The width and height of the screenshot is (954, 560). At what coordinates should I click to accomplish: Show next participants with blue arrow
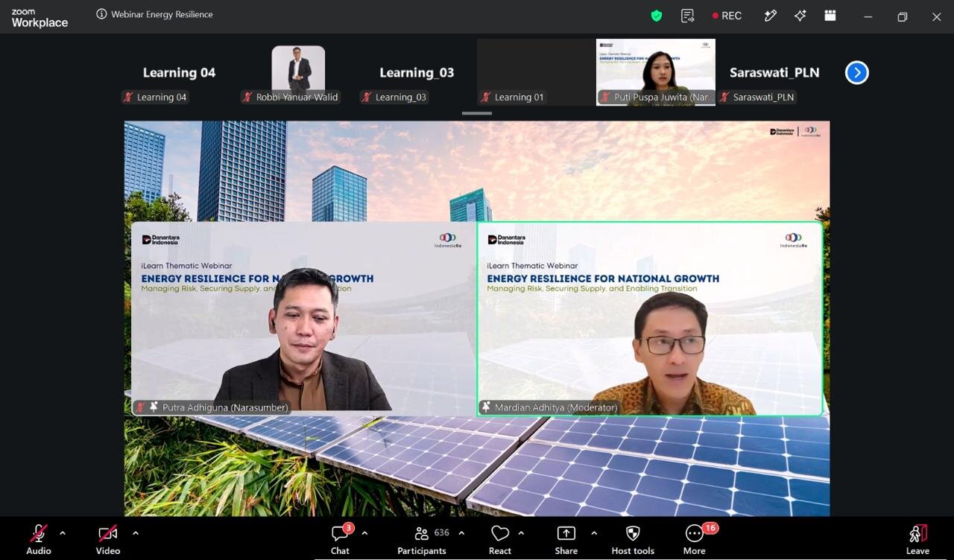coord(857,72)
